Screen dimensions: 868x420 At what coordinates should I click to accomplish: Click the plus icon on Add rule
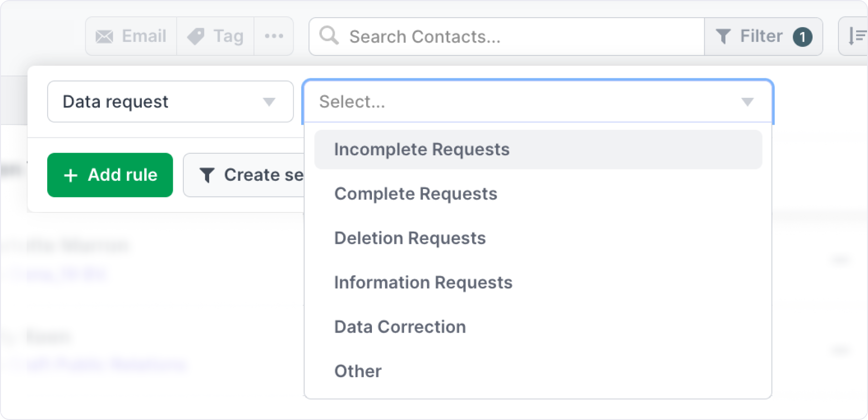click(x=71, y=175)
